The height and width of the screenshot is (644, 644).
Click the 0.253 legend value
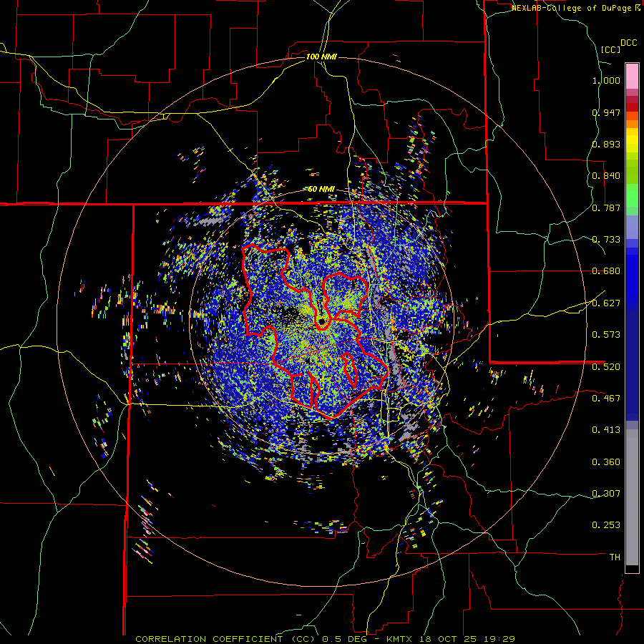[606, 525]
